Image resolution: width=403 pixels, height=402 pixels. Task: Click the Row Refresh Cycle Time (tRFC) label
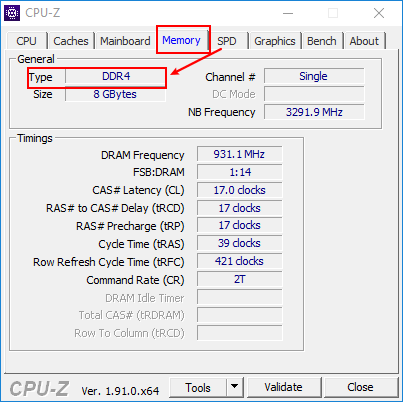[x=108, y=262]
